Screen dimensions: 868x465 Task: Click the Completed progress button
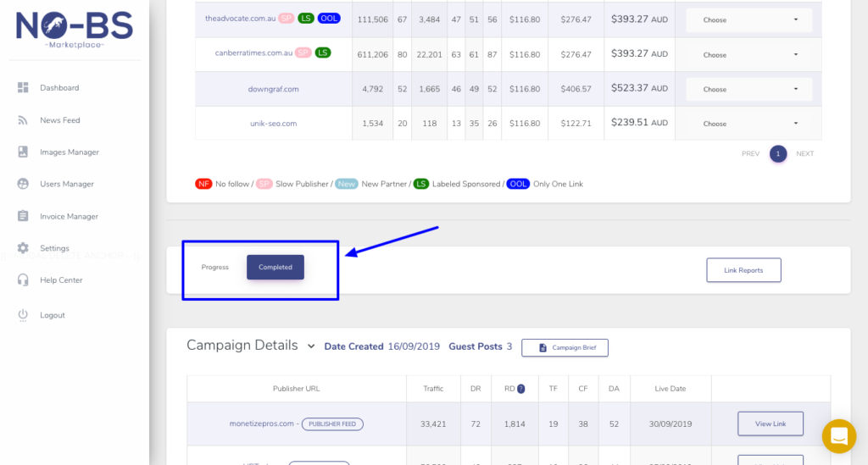tap(275, 268)
